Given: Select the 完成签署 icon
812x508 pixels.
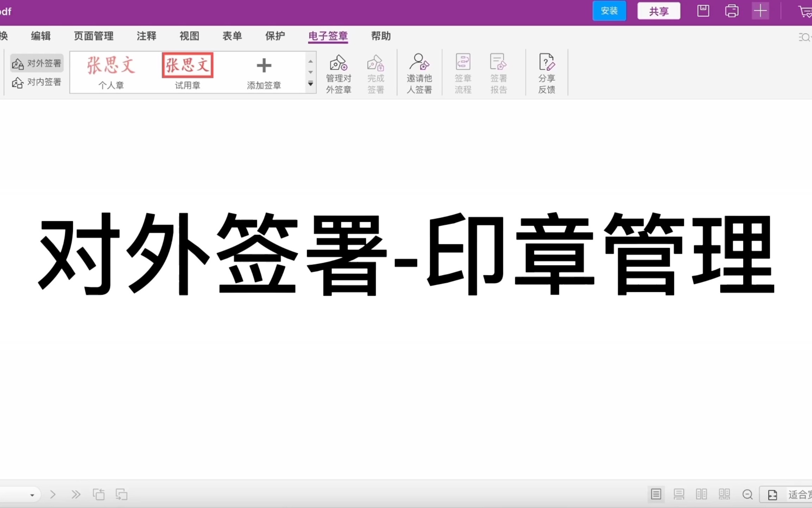Looking at the screenshot, I should point(375,73).
